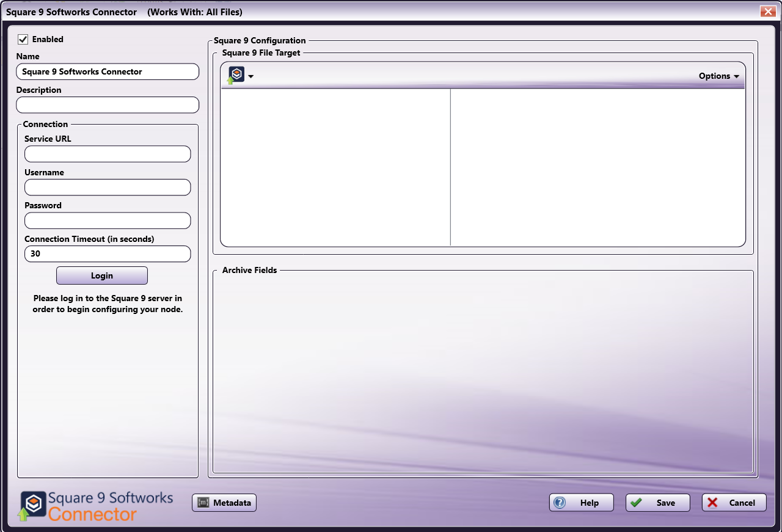The image size is (782, 532).
Task: Open the Square 9 target icon dropdown
Action: 241,76
